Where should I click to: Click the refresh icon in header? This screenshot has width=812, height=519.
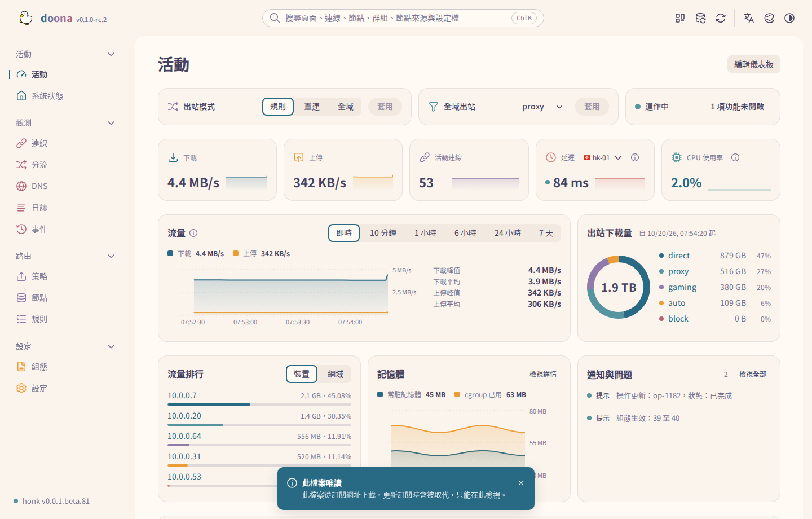tap(721, 18)
